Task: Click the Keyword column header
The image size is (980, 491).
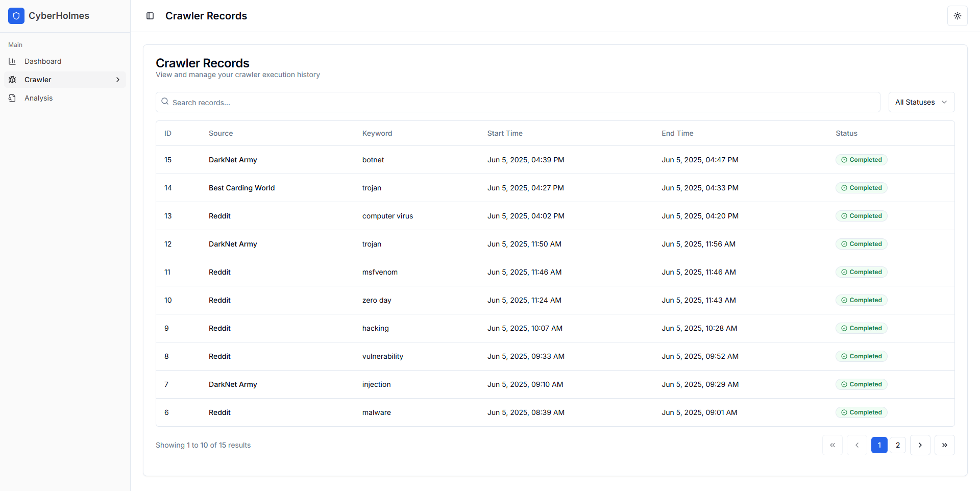Action: click(377, 133)
